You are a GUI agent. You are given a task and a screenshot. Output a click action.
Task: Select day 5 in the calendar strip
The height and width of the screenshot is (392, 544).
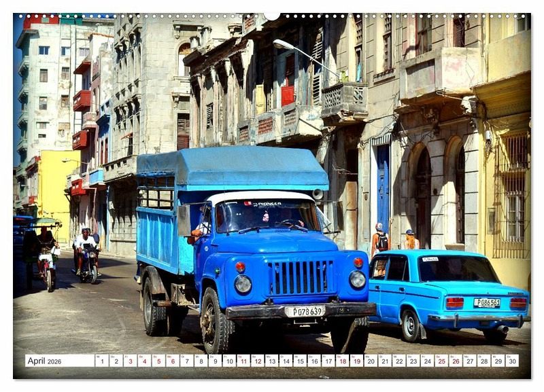pos(158,361)
